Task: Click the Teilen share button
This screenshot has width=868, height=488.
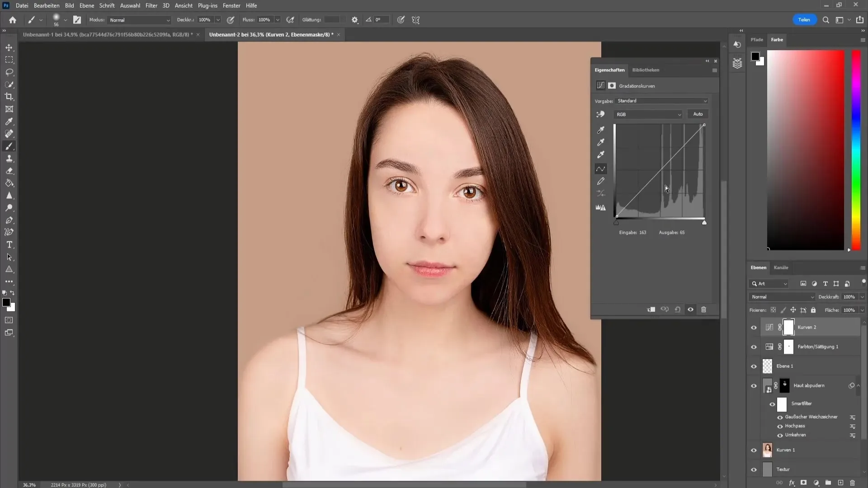Action: (804, 20)
